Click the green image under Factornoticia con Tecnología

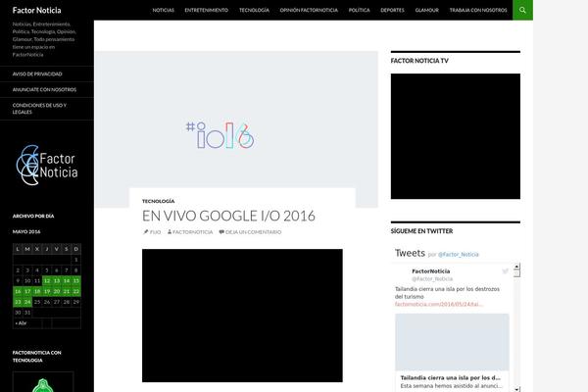click(43, 382)
